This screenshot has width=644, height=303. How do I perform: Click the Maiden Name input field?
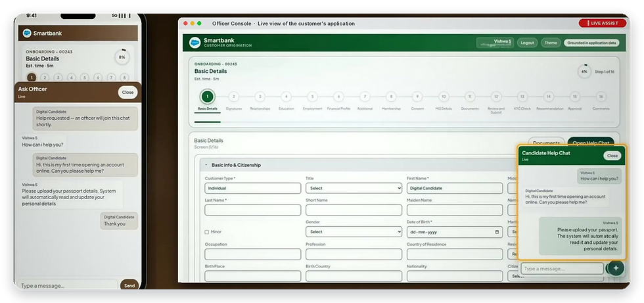point(455,210)
